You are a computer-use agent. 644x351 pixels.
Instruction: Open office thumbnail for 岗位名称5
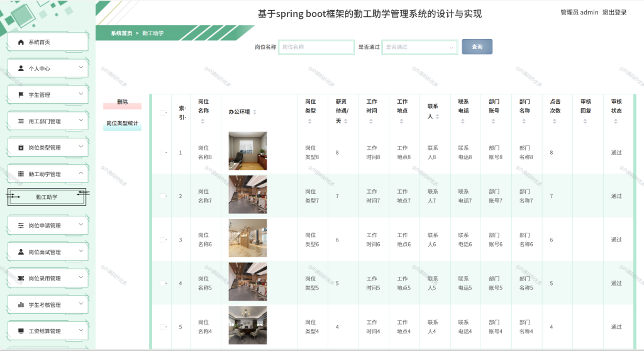(248, 282)
